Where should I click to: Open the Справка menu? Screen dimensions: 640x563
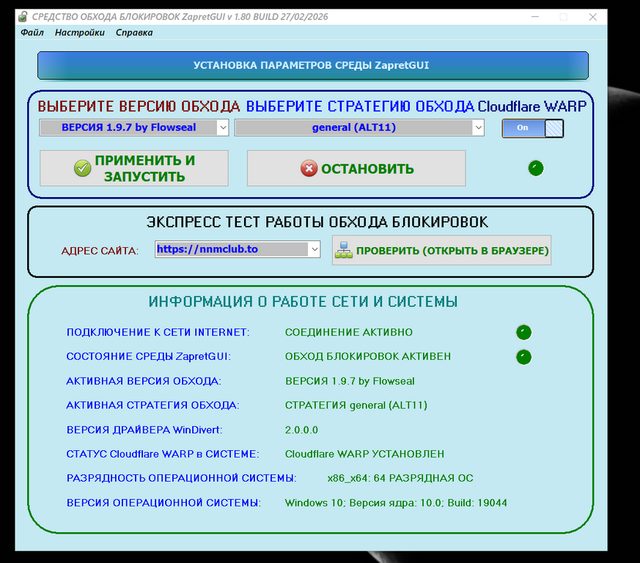click(x=134, y=33)
